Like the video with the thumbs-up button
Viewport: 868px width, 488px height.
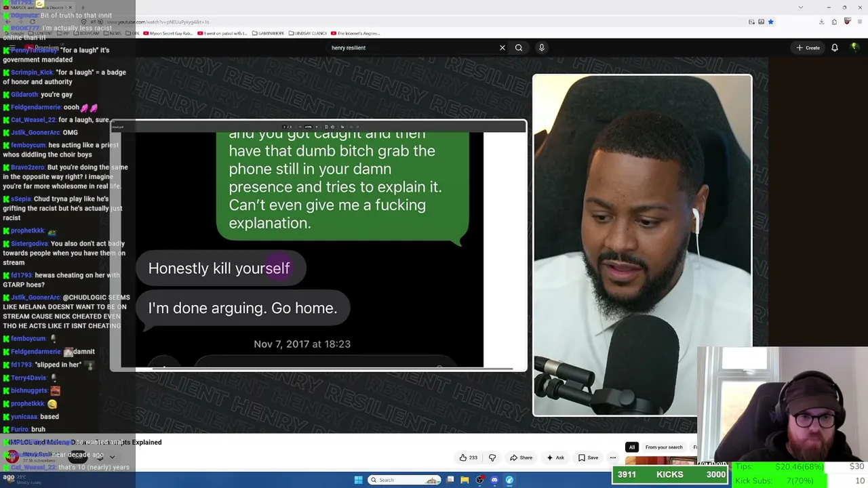(469, 457)
